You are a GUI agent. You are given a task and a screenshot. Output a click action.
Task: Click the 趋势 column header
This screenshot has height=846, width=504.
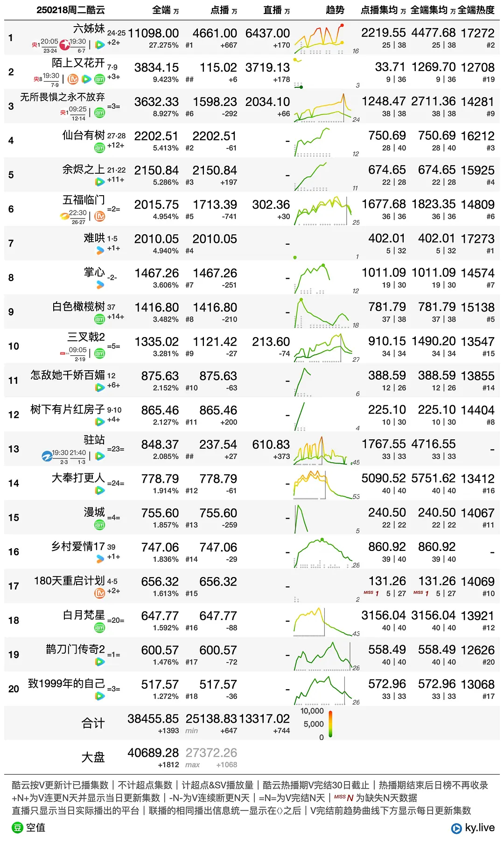click(335, 10)
